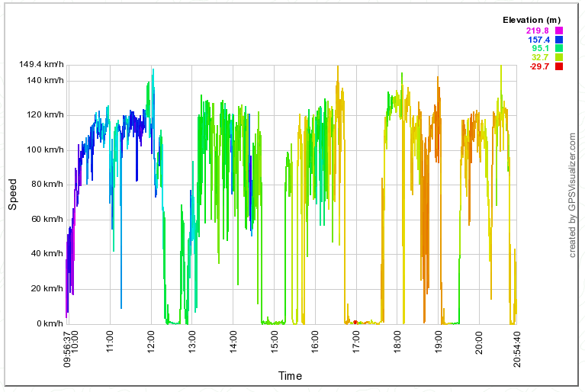Click the 20:54:40 end time label
Image resolution: width=585 pixels, height=392 pixels.
pyautogui.click(x=516, y=348)
